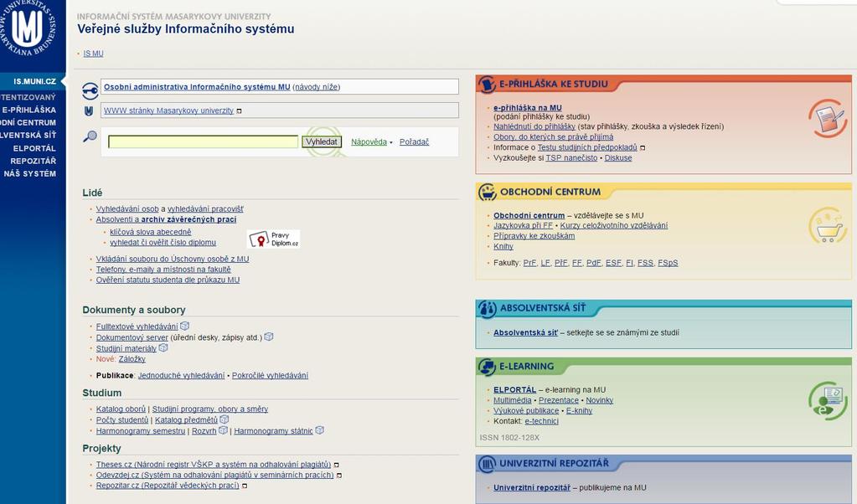The width and height of the screenshot is (857, 504).
Task: Click the Univerzitní repozitář header icon
Action: point(486,464)
